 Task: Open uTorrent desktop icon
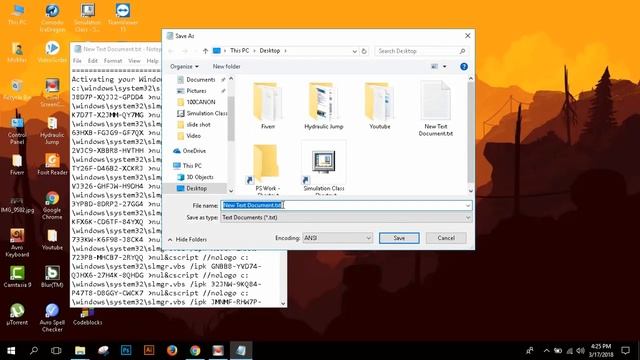point(17,314)
